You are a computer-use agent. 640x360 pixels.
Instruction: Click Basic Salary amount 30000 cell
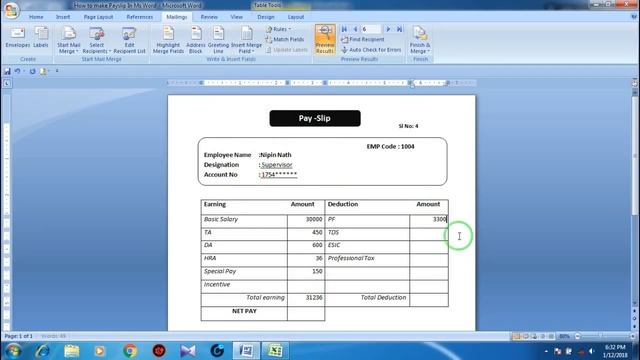point(306,221)
